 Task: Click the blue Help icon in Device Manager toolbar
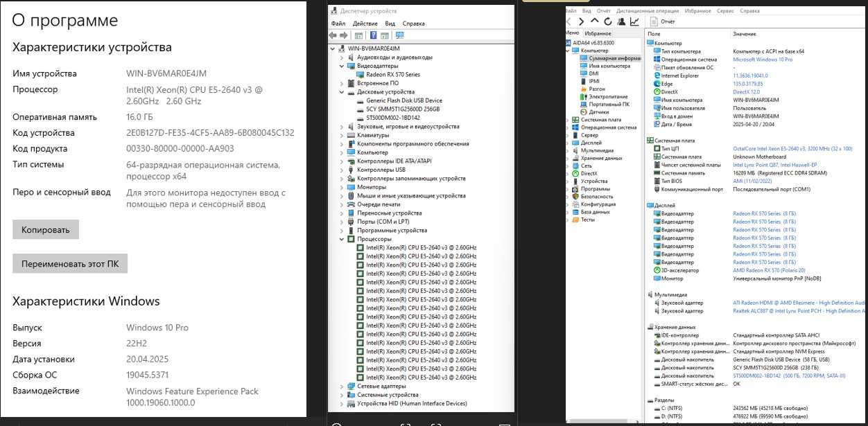(x=374, y=35)
